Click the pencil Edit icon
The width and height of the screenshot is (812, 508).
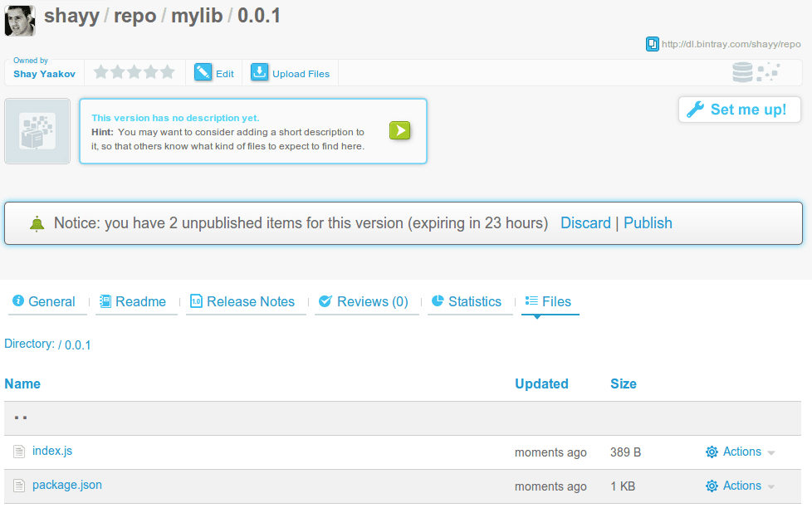[203, 73]
